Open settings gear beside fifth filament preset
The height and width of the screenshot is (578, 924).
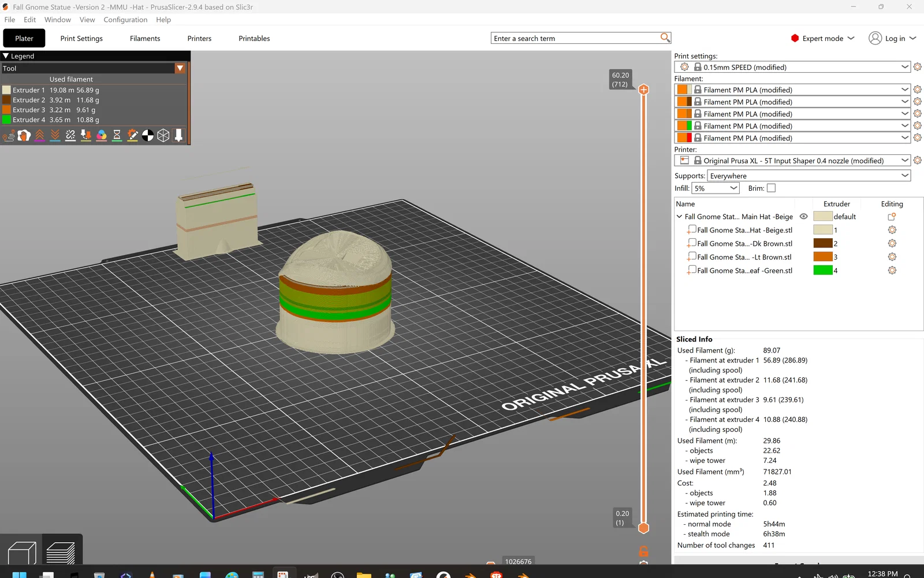[917, 138]
